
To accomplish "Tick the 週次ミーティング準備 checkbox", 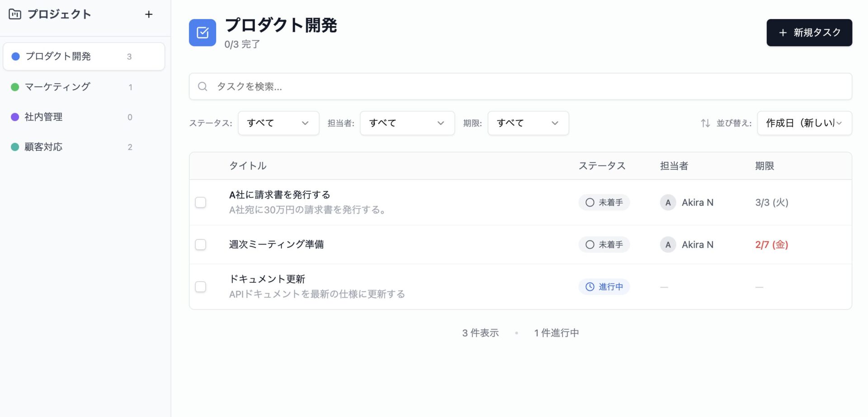I will (x=200, y=245).
